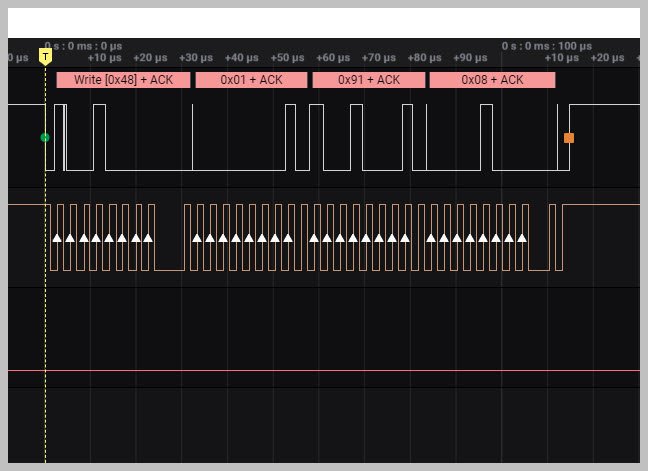Click the green I2C start condition dot
The height and width of the screenshot is (471, 648).
[x=45, y=137]
